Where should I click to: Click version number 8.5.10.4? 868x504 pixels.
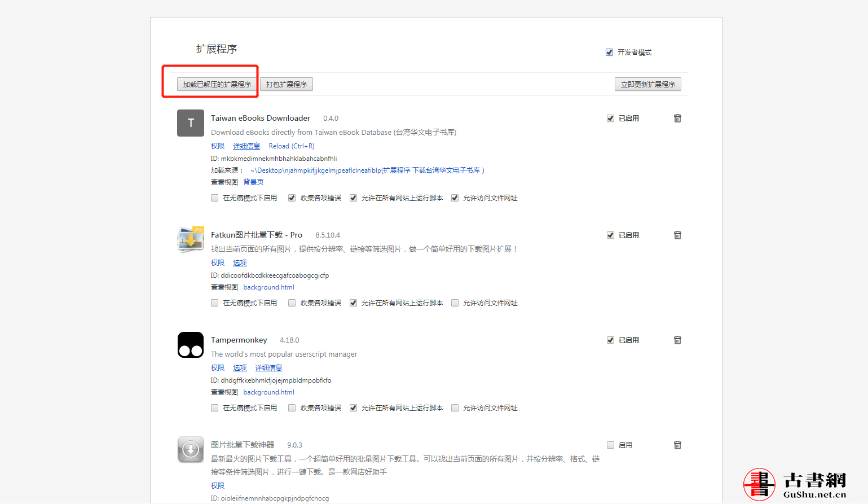coord(328,235)
